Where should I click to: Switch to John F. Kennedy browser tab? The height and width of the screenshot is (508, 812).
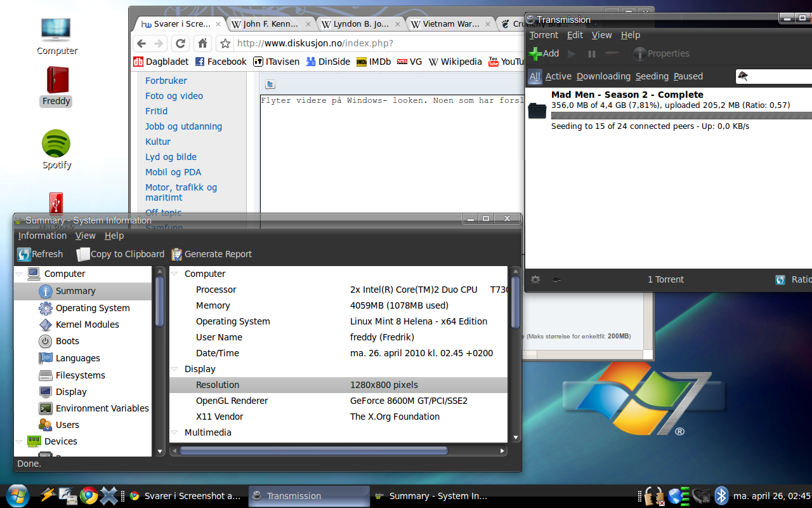point(271,24)
